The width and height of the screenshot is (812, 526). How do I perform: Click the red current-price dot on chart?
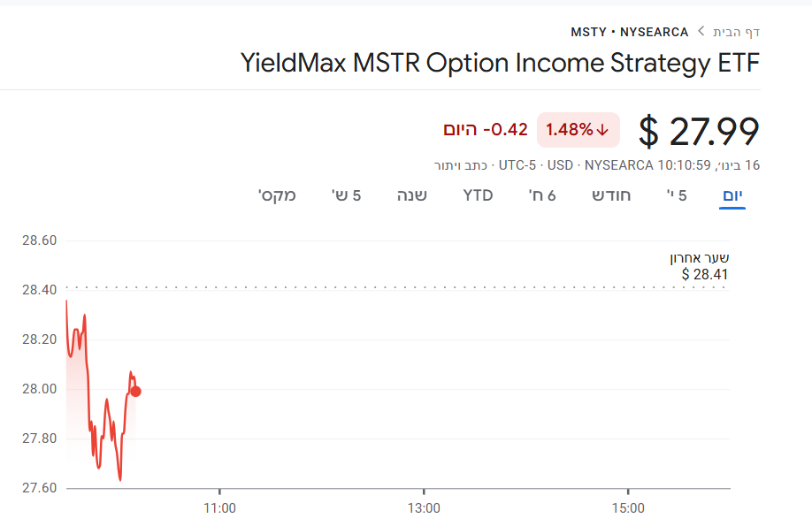pos(135,391)
